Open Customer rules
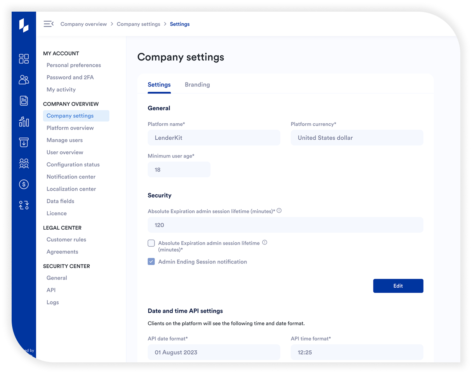This screenshot has height=374, width=472. coord(66,240)
